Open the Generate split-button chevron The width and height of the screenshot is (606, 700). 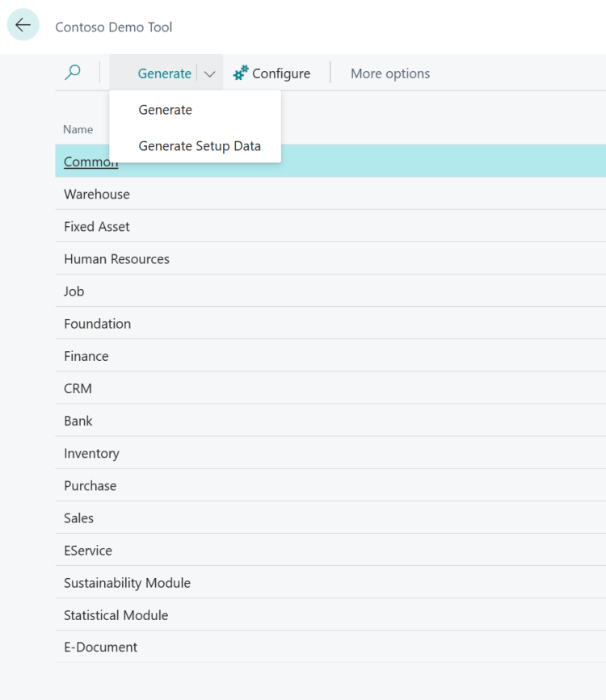point(209,73)
